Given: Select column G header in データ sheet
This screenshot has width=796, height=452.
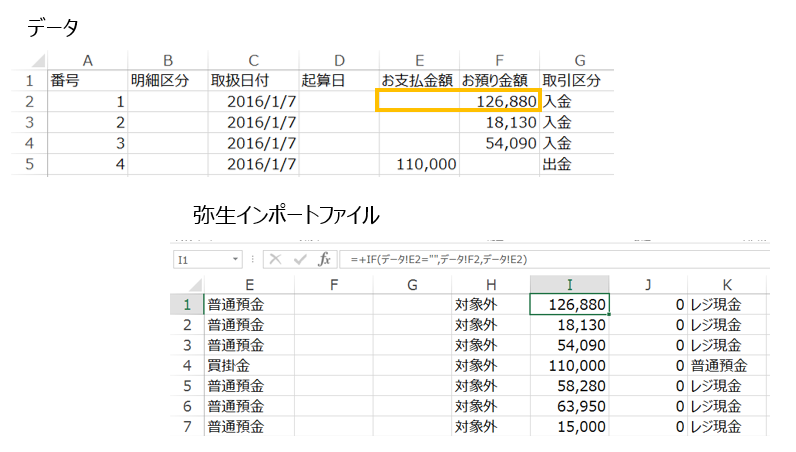Looking at the screenshot, I should point(580,60).
